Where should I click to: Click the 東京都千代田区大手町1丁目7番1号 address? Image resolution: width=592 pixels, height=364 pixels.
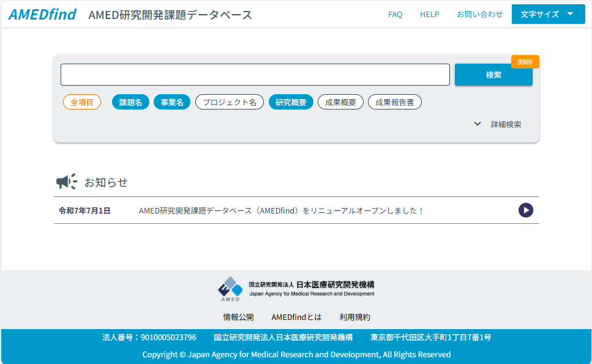pyautogui.click(x=431, y=337)
